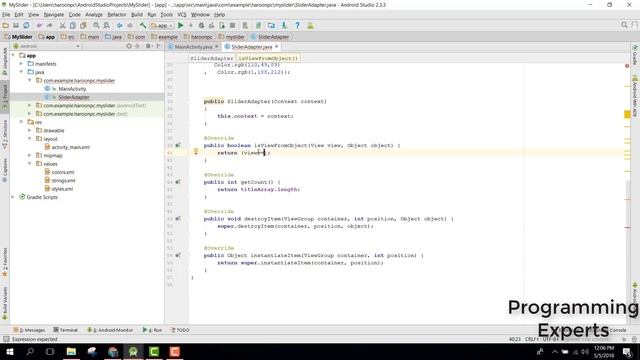Collapse the java folder
Viewport: 640px width, 360px height.
tap(21, 72)
